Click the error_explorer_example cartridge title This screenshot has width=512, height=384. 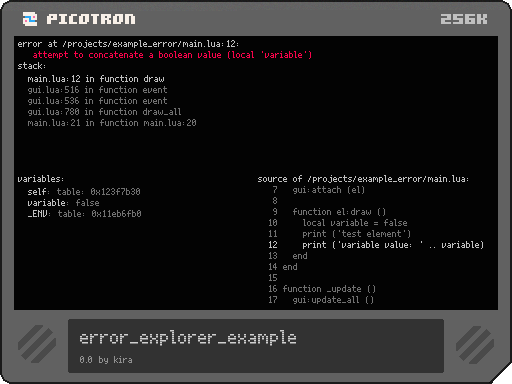click(188, 338)
